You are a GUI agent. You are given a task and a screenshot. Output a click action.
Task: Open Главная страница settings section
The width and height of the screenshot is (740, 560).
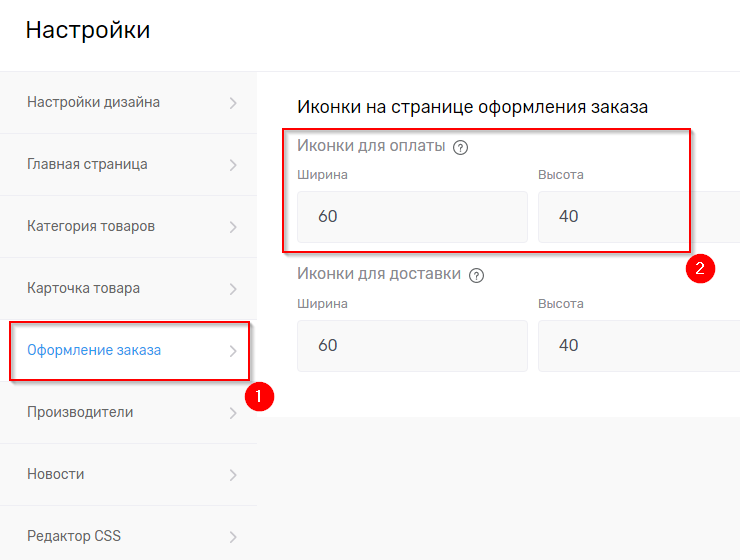pyautogui.click(x=87, y=164)
